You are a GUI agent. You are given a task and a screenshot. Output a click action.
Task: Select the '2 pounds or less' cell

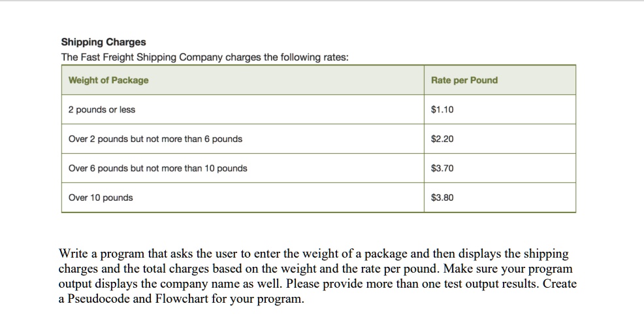(x=243, y=109)
